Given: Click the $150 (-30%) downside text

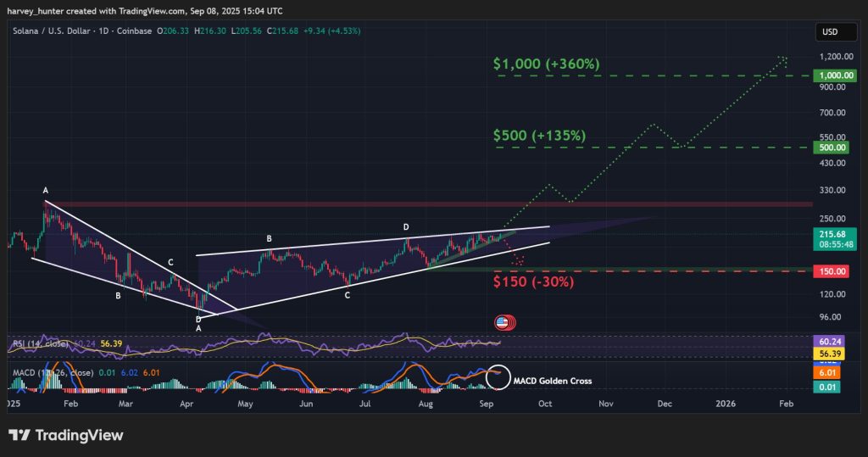Looking at the screenshot, I should pyautogui.click(x=532, y=281).
